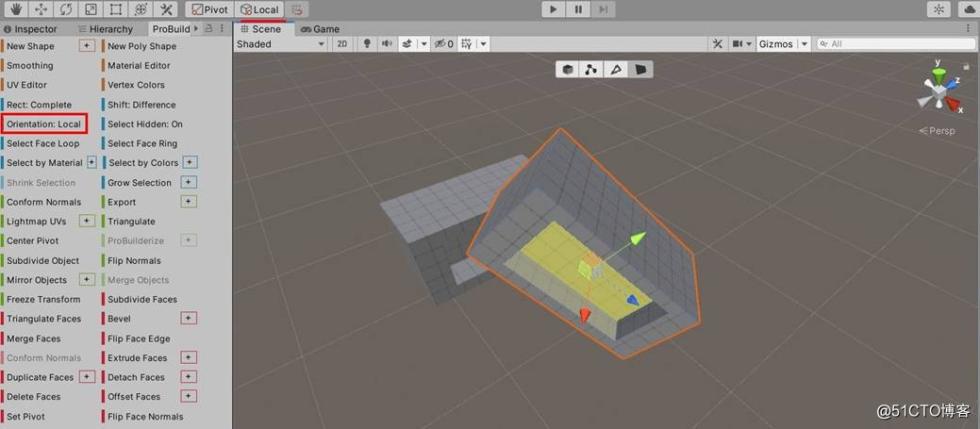Switch to the ProBuild tab
Screen dimensions: 980x429
click(x=171, y=28)
